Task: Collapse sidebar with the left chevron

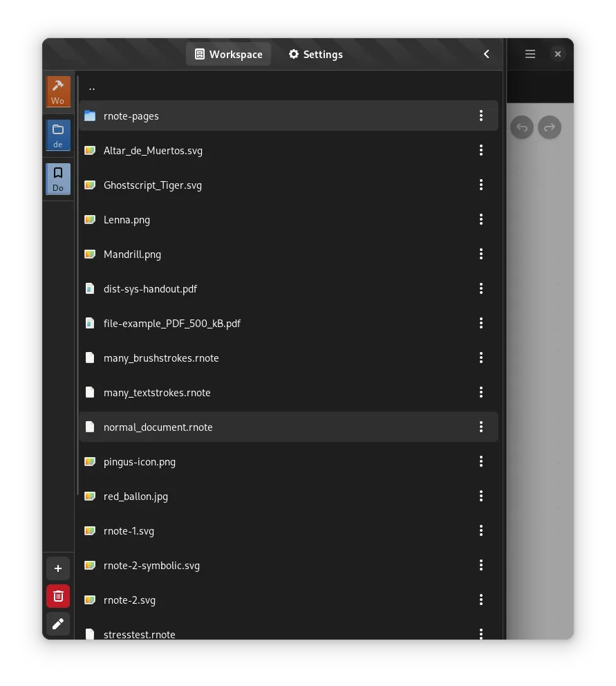Action: (487, 54)
